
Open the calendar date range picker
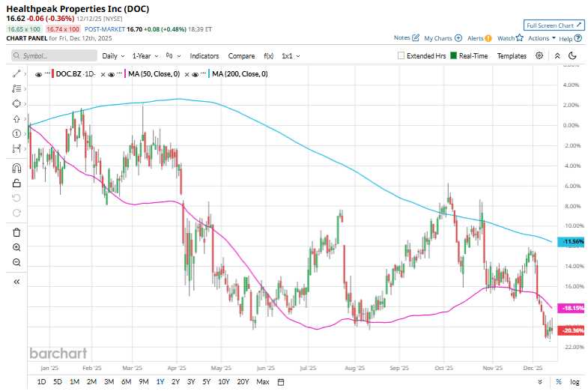coord(281,381)
